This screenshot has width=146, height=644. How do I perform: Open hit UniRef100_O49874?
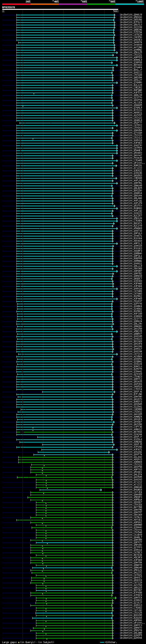[x=131, y=42]
